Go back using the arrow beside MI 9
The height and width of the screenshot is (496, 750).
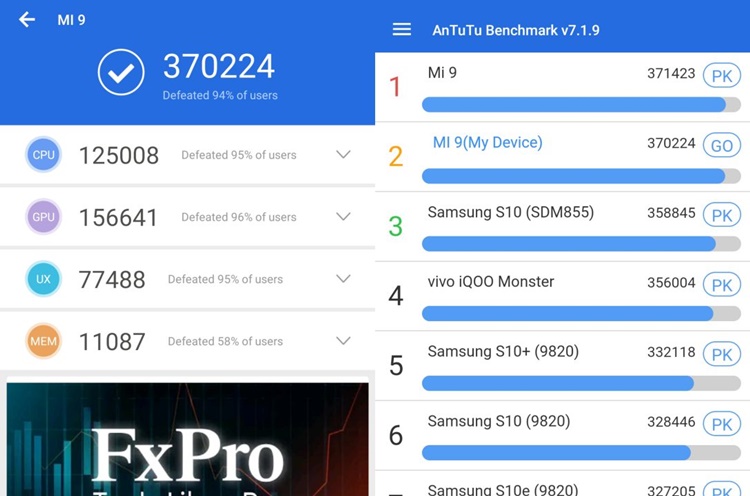click(27, 20)
